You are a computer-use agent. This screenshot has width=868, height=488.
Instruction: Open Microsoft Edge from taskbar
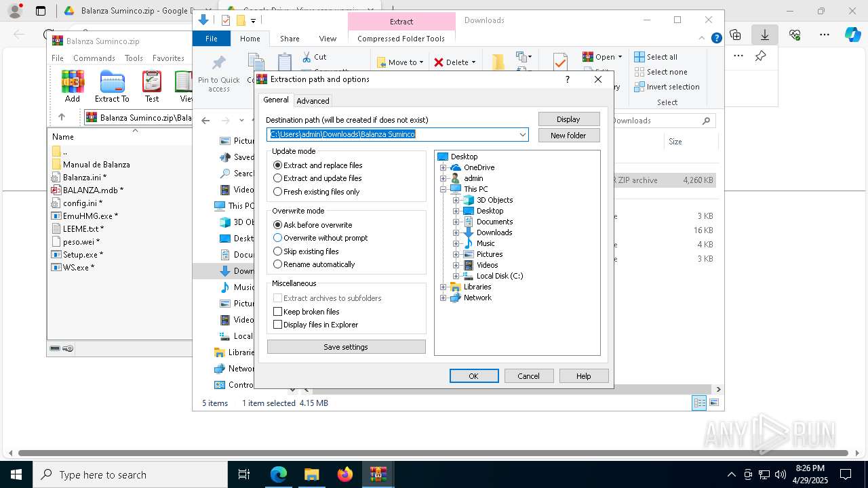(279, 474)
